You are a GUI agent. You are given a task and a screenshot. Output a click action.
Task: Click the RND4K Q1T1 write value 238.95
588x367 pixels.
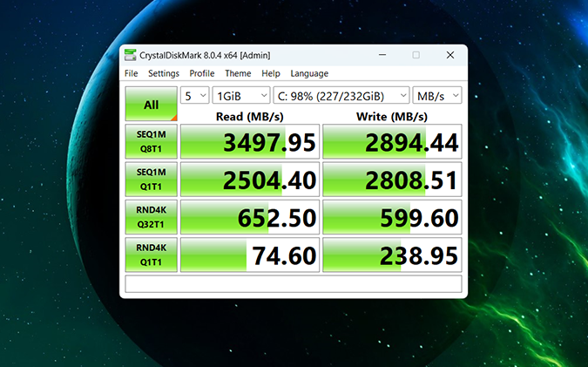(x=392, y=255)
